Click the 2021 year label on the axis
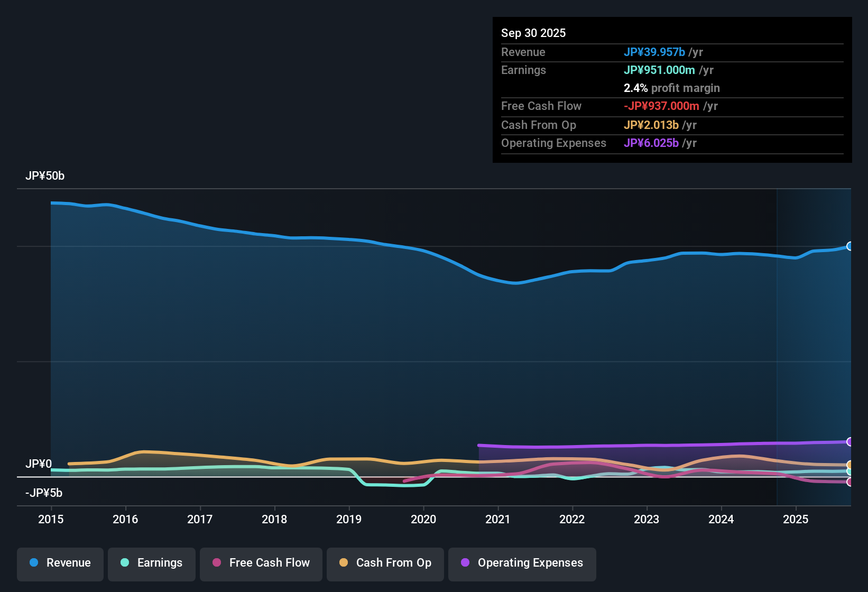 pos(497,520)
